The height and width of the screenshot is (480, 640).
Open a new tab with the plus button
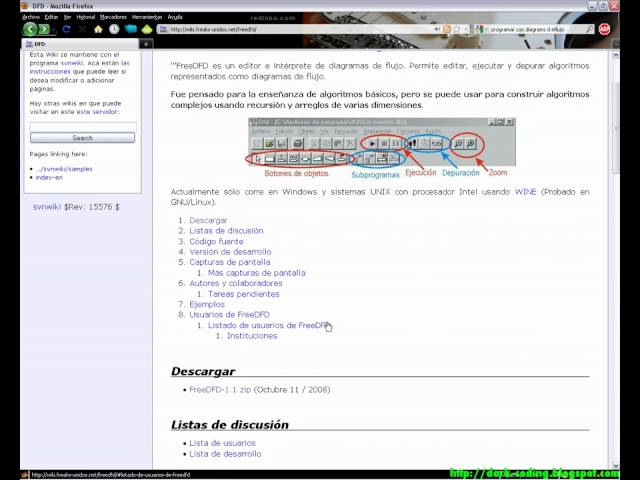(146, 44)
